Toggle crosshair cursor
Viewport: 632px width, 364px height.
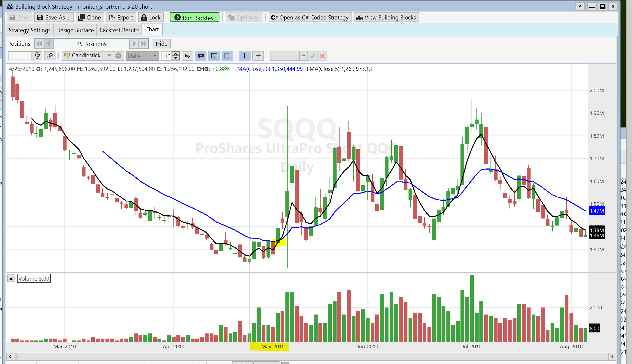point(258,56)
